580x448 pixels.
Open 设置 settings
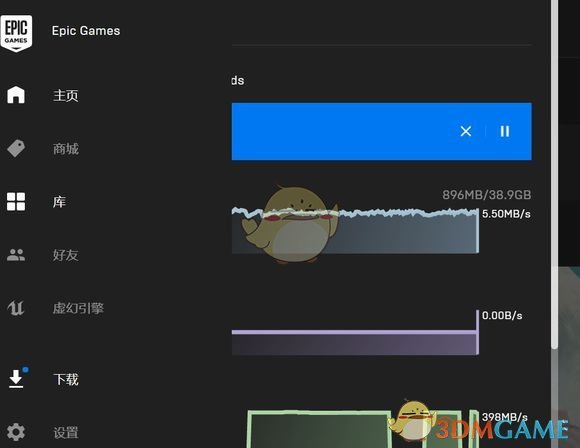[66, 433]
